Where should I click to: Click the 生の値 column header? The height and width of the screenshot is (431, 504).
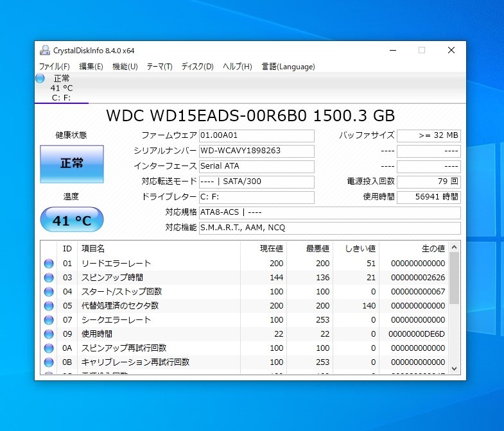click(x=432, y=248)
